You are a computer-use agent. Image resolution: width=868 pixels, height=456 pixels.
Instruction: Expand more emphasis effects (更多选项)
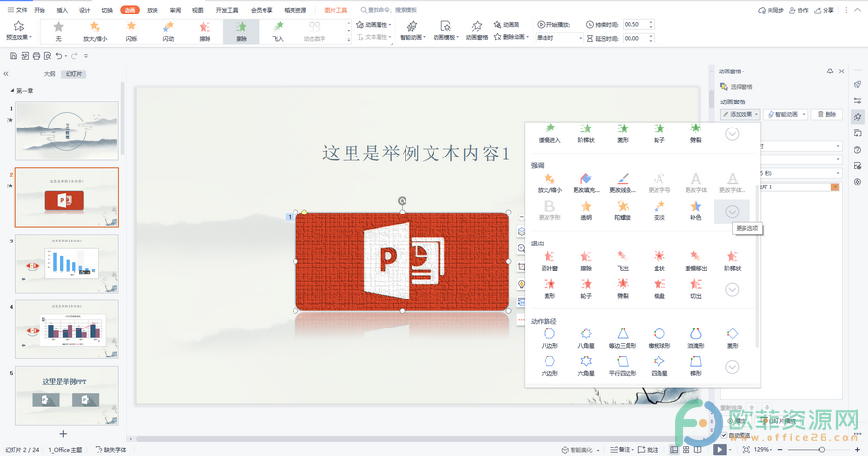coord(732,212)
